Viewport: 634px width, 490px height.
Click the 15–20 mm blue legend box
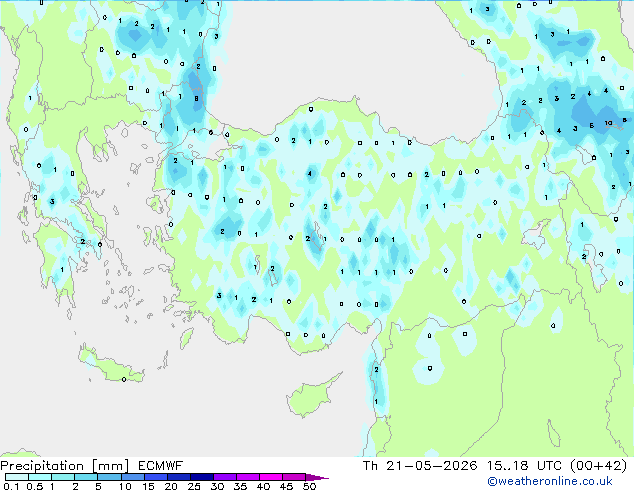click(155, 477)
